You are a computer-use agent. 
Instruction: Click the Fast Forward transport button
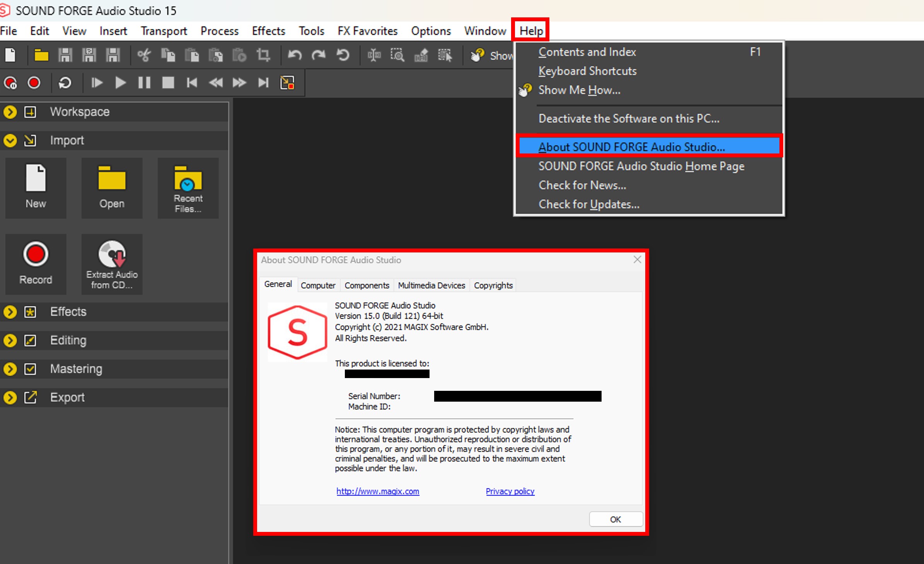[x=239, y=83]
